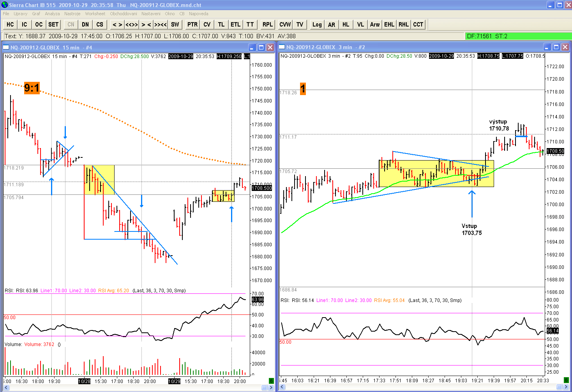Close the 15 min chart window

[x=270, y=48]
